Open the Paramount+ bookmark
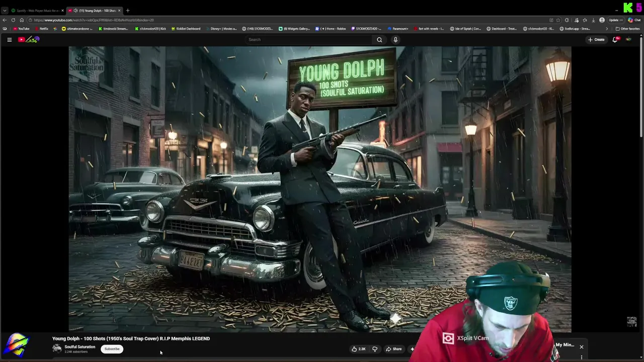644x362 pixels. tap(397, 29)
